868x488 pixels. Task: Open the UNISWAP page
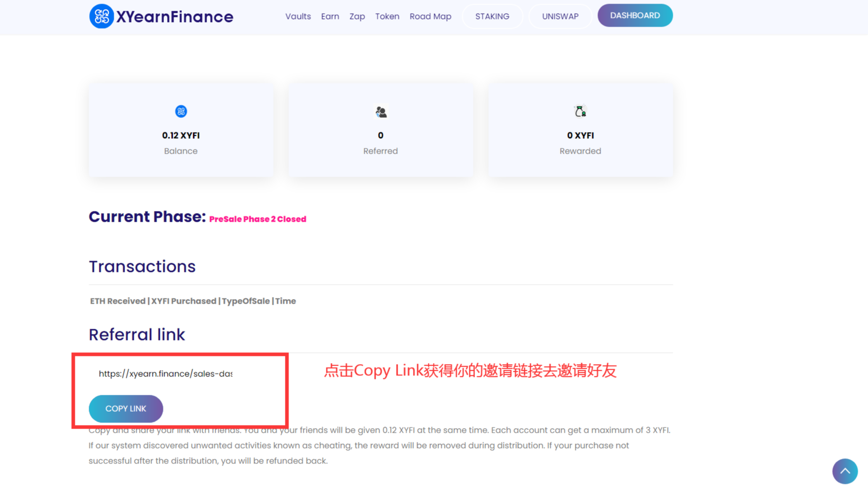560,16
